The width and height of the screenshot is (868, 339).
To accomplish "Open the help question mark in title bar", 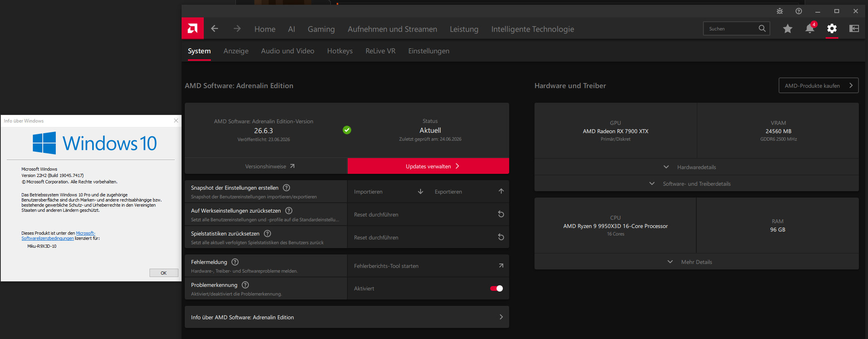I will (x=799, y=11).
